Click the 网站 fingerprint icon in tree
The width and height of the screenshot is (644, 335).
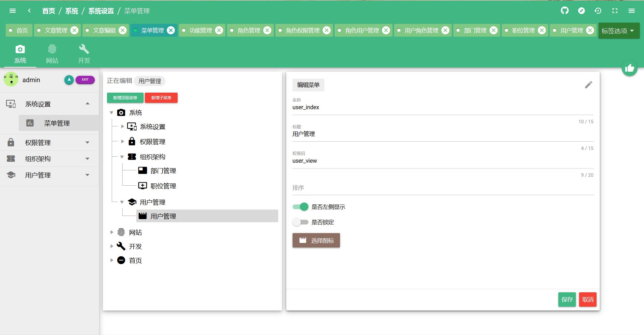tap(121, 232)
